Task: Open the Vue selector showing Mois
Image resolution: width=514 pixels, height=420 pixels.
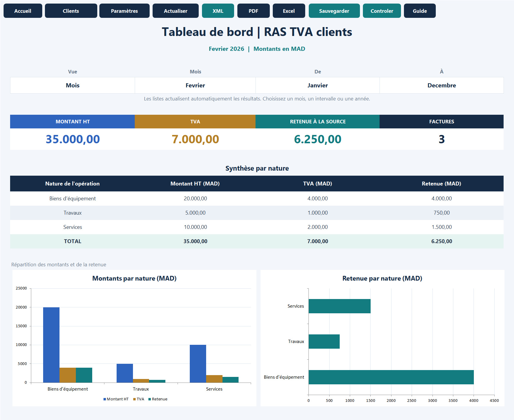Action: [x=73, y=85]
